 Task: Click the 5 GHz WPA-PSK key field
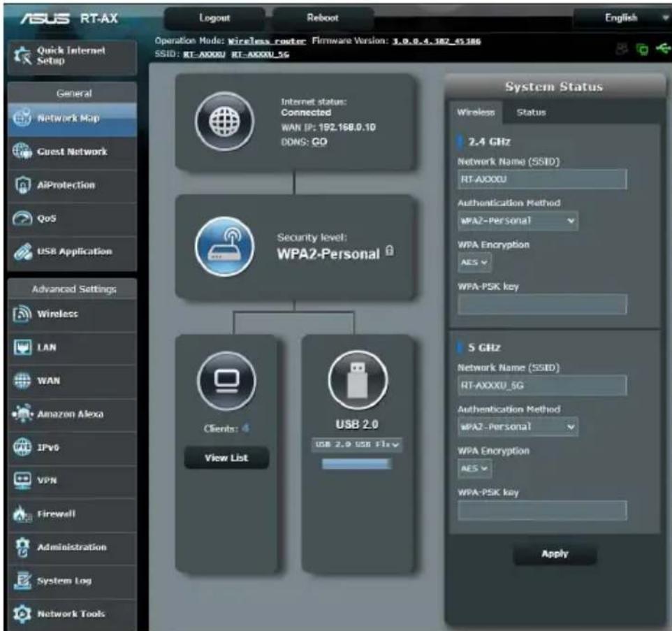click(x=542, y=511)
